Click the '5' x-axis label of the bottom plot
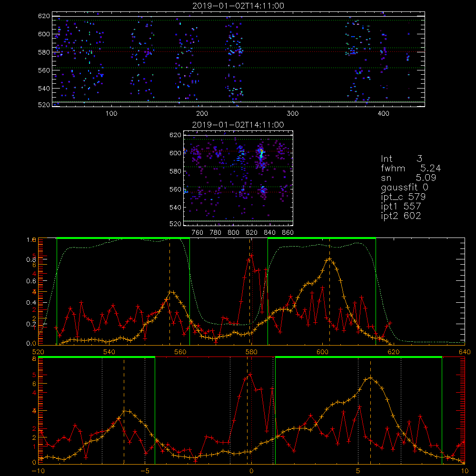476x476 pixels. (358, 471)
